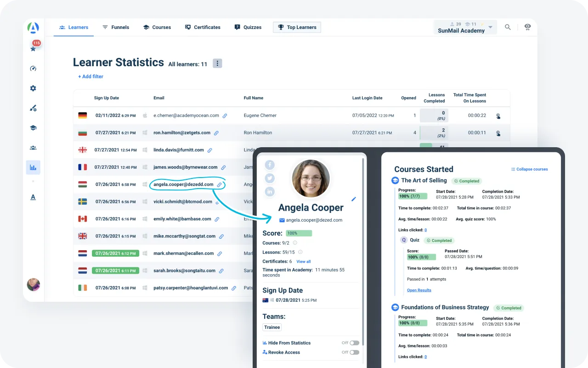
Task: Click the pencil edit icon near Angela Cooper
Action: 354,199
